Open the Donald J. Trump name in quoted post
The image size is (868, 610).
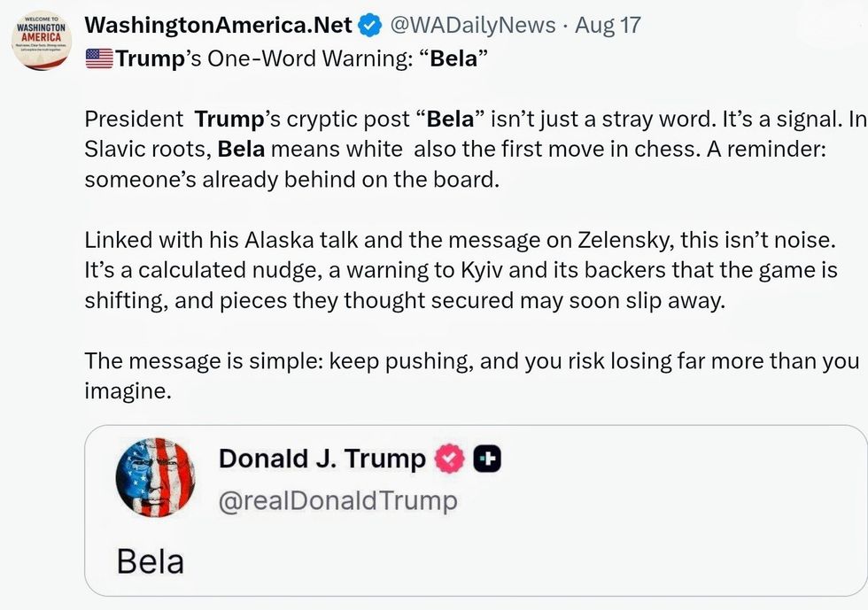(322, 459)
